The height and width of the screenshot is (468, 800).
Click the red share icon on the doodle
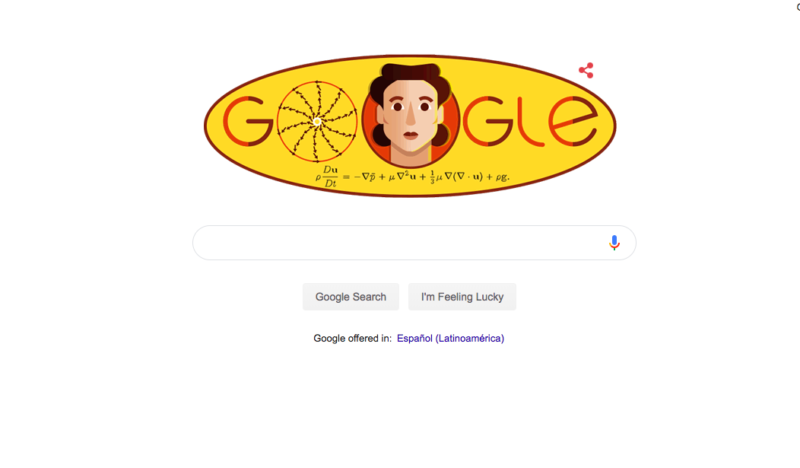(x=586, y=70)
